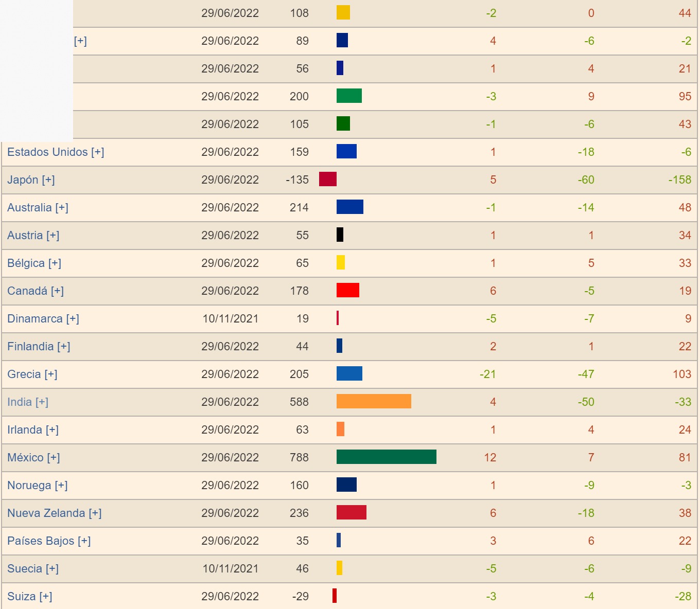700x609 pixels.
Task: Expand the [+] next to Irlanda
Action: 52,430
